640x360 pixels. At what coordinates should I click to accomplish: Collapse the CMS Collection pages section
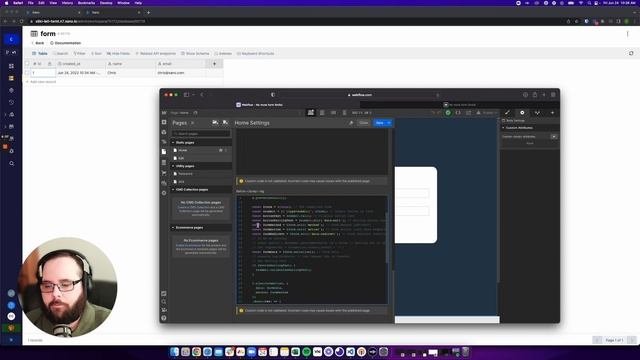point(173,190)
